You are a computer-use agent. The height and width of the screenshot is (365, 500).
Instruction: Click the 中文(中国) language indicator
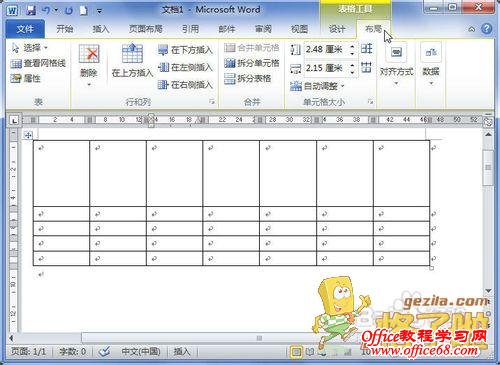141,352
